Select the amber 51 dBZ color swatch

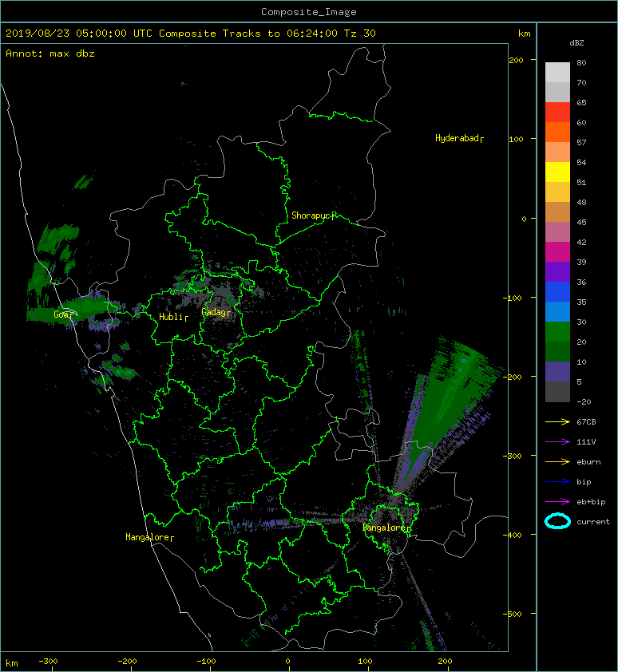tap(557, 192)
